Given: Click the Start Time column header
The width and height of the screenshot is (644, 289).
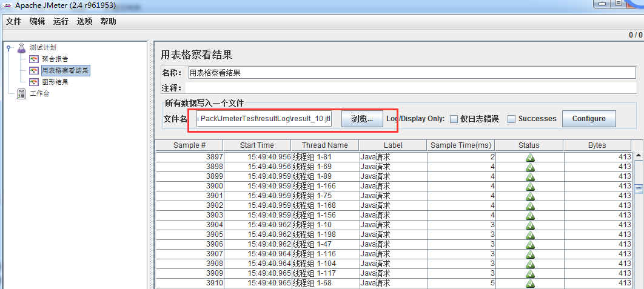Looking at the screenshot, I should 257,145.
